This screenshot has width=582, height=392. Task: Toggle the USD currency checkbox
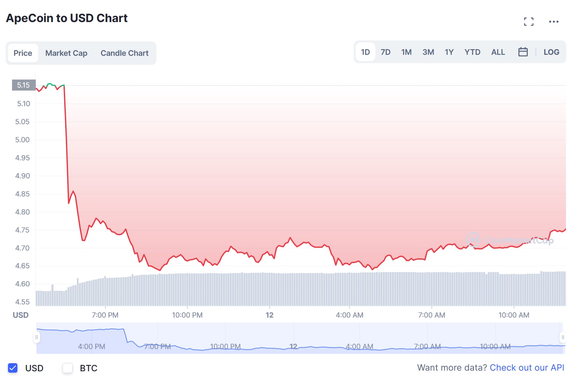click(x=13, y=368)
